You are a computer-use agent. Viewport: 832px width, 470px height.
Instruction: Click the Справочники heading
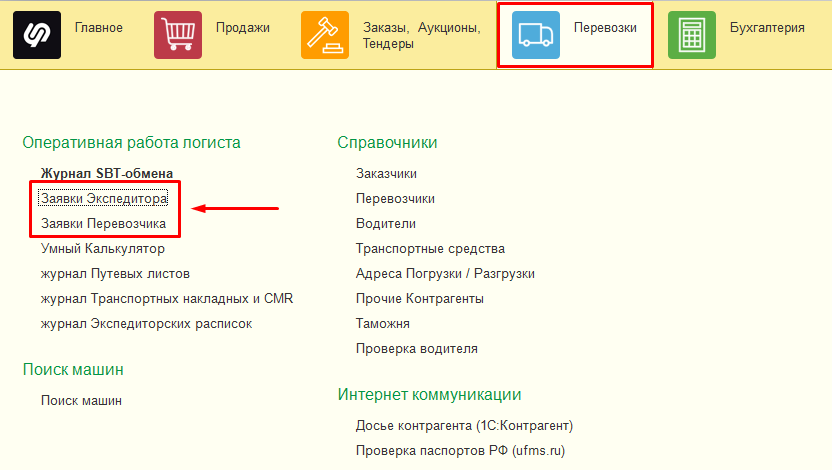point(387,142)
